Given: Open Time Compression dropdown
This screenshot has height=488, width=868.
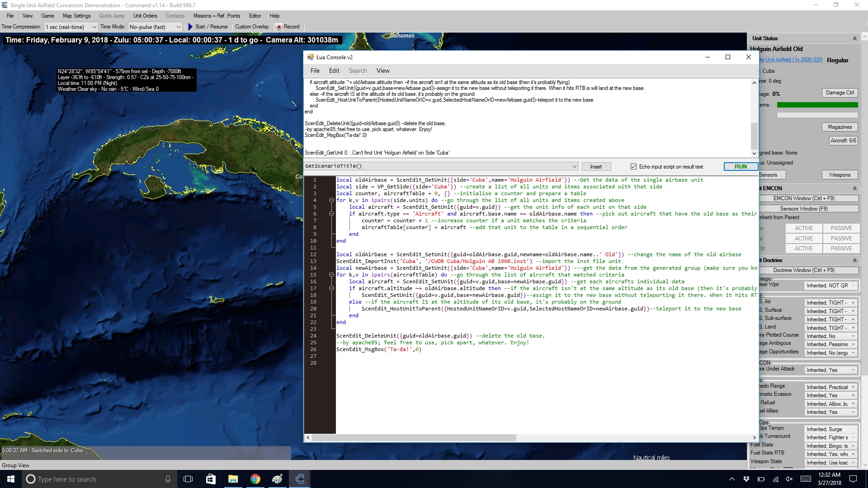Looking at the screenshot, I should [x=71, y=27].
